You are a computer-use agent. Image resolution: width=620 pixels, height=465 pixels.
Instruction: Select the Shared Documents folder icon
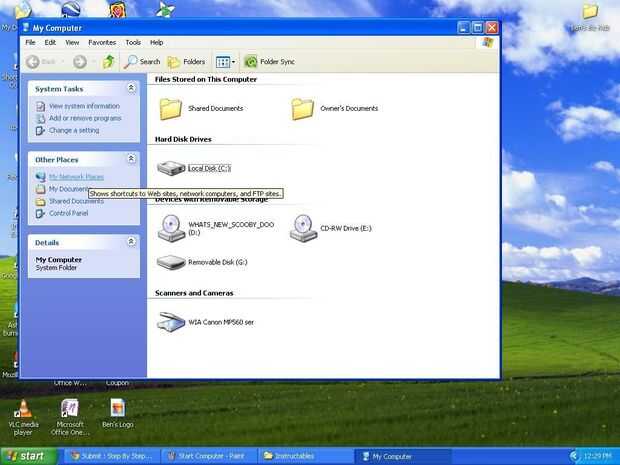[x=171, y=109]
